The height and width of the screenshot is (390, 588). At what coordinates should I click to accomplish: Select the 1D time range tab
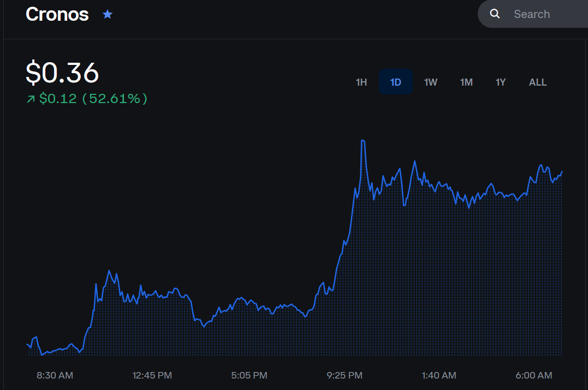(396, 82)
